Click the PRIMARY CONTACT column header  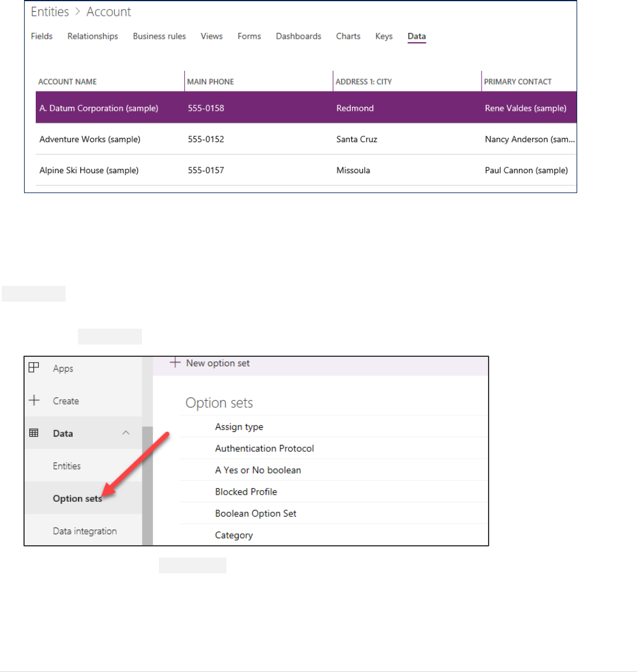coord(518,82)
